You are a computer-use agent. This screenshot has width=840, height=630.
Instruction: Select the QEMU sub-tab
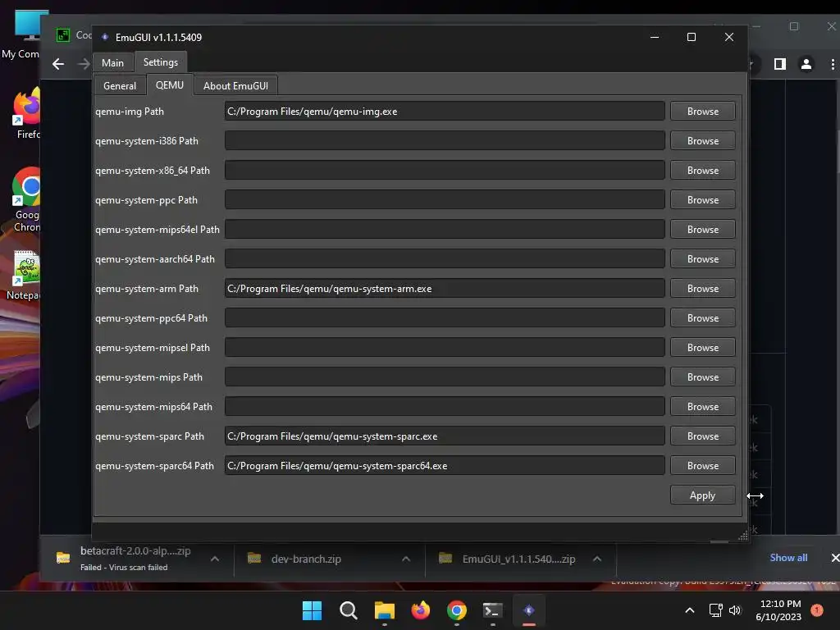coord(170,85)
